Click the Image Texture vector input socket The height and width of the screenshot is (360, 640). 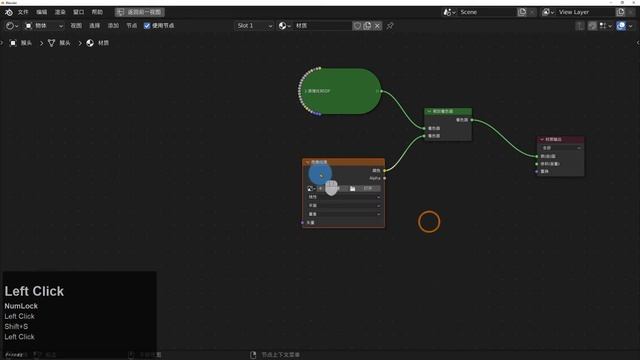[302, 223]
